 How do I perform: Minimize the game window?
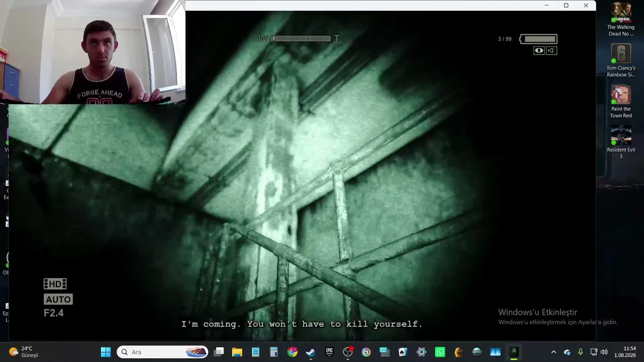coord(547,6)
